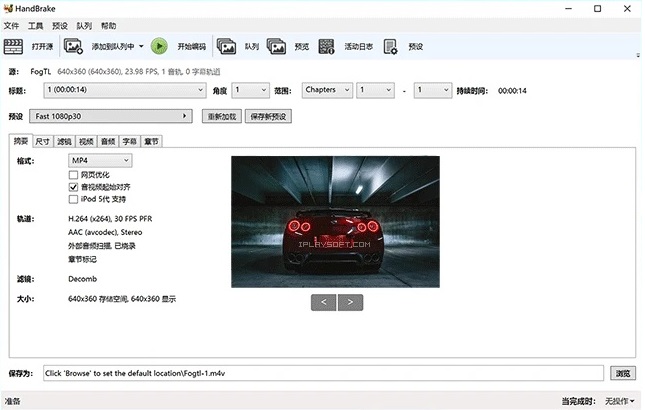Switch to the 摘要 tab
The width and height of the screenshot is (645, 410).
[21, 141]
